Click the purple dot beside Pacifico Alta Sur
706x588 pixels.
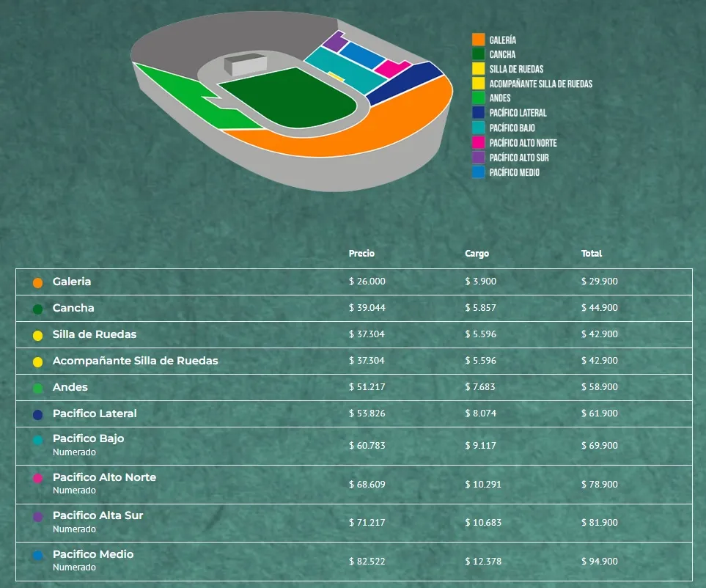38,517
